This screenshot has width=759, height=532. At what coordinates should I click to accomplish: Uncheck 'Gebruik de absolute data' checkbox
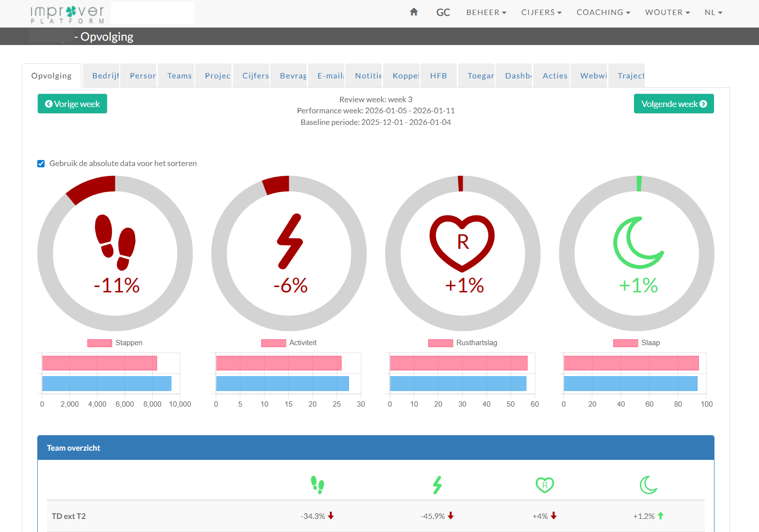[x=41, y=164]
